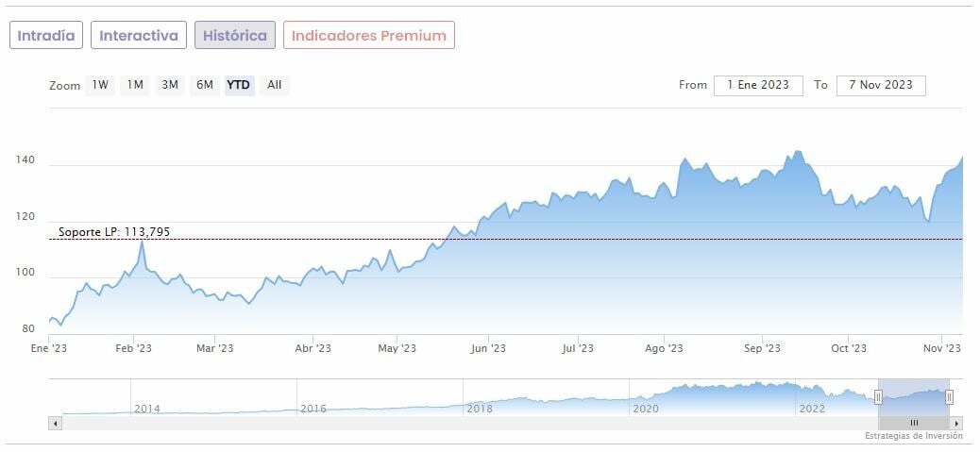Screen dimensions: 980x452
Task: Toggle the YTD zoom option
Action: (x=239, y=85)
